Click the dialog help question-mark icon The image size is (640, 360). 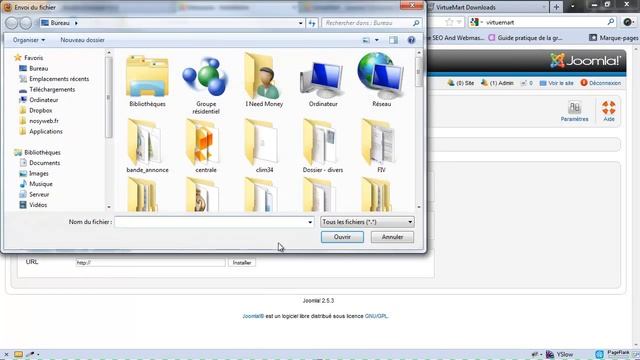(411, 40)
